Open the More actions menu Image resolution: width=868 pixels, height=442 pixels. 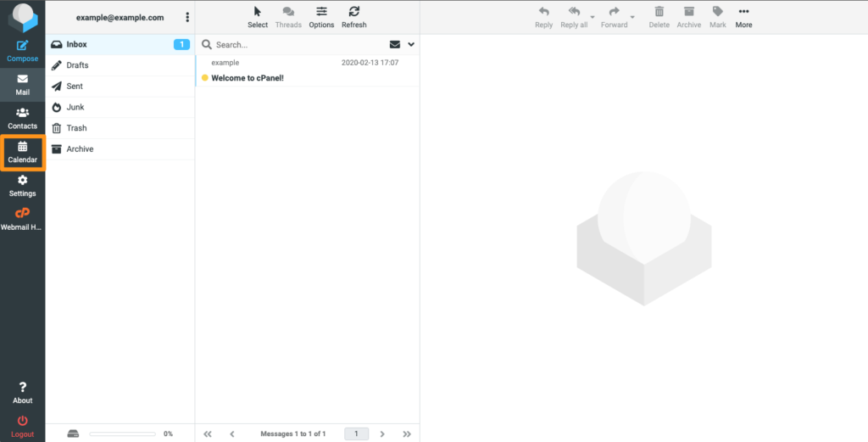click(743, 16)
